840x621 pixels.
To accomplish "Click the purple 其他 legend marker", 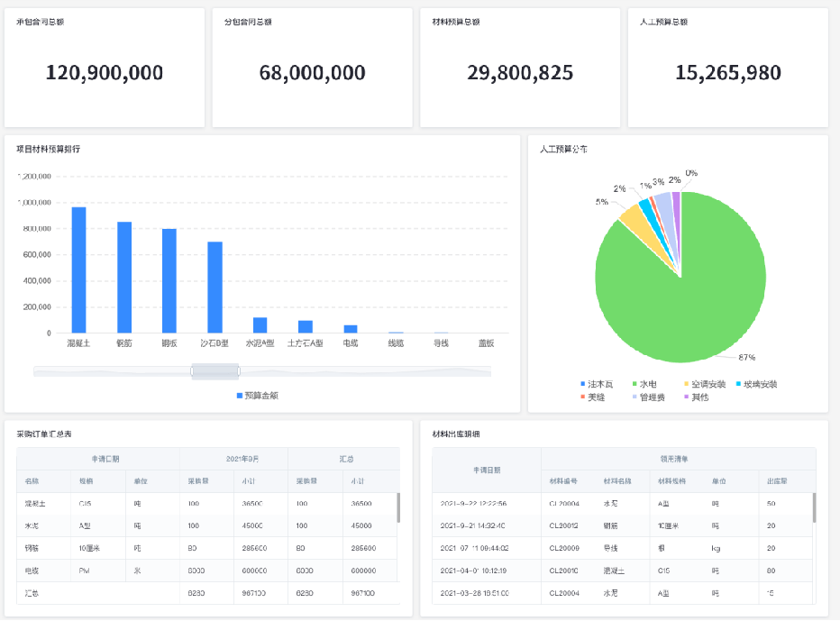I will pos(687,397).
